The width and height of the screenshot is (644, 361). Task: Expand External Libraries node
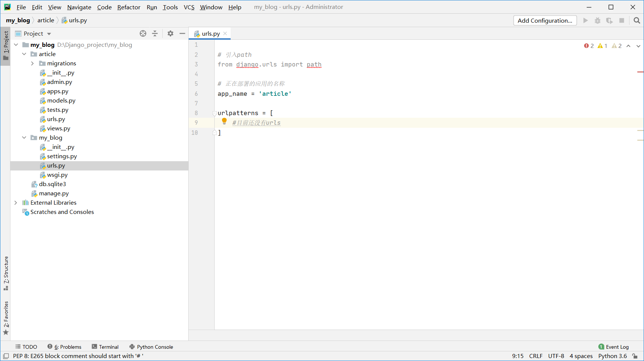coord(16,202)
